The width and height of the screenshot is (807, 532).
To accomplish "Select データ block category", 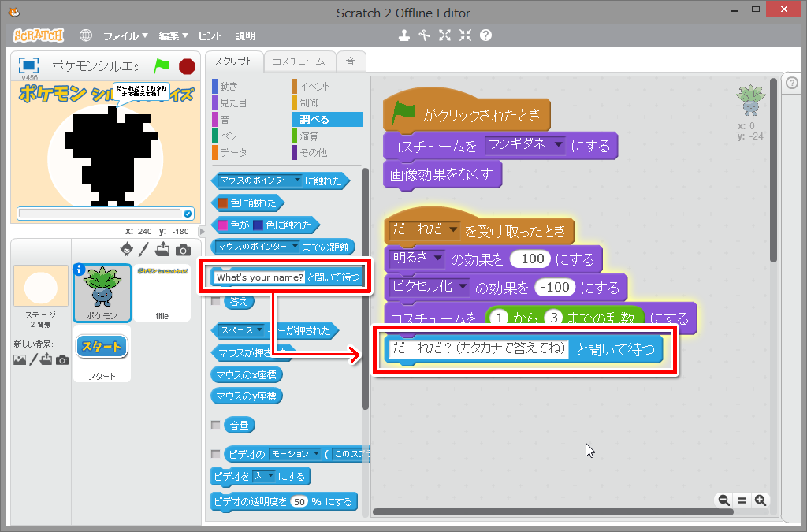I will pos(233,152).
